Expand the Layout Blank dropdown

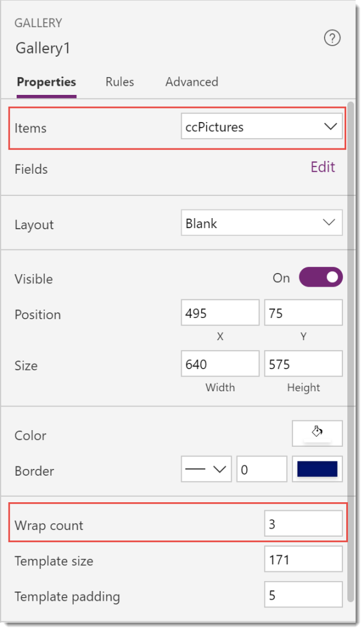pyautogui.click(x=261, y=222)
